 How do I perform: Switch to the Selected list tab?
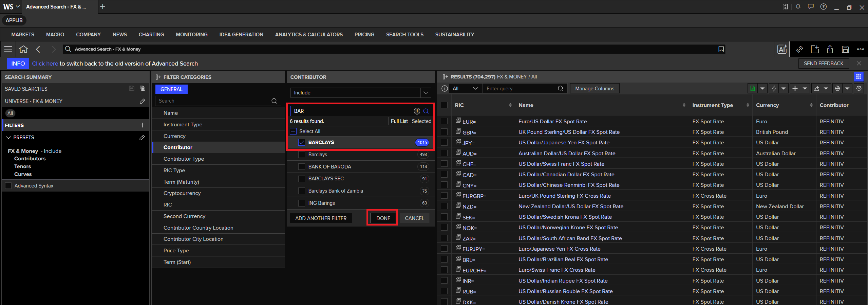421,121
